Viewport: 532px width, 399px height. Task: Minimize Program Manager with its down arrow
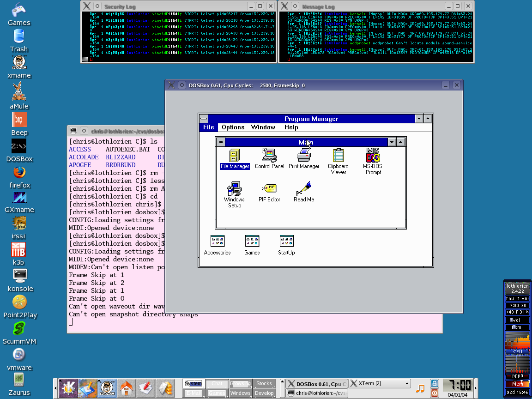click(419, 119)
